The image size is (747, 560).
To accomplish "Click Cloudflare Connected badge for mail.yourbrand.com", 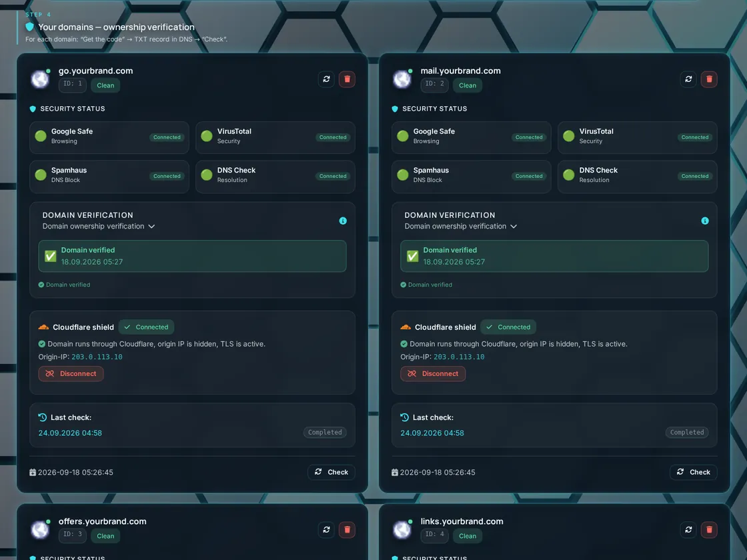I will click(x=508, y=327).
